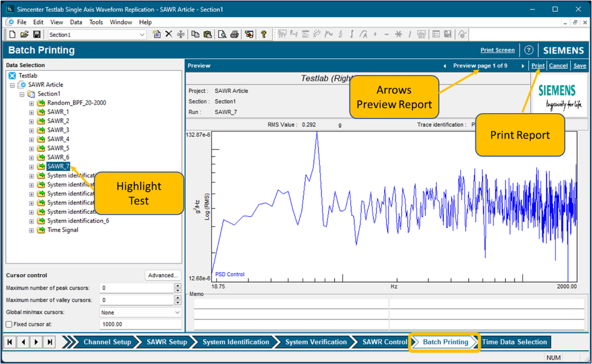
Task: Increase the maximum number of peak cursors
Action: pyautogui.click(x=178, y=286)
